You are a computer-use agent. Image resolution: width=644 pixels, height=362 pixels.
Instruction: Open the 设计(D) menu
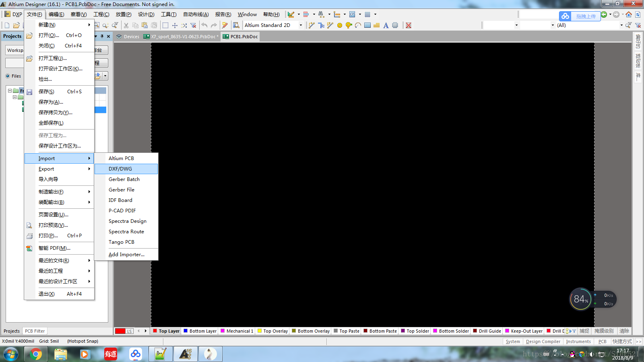146,14
